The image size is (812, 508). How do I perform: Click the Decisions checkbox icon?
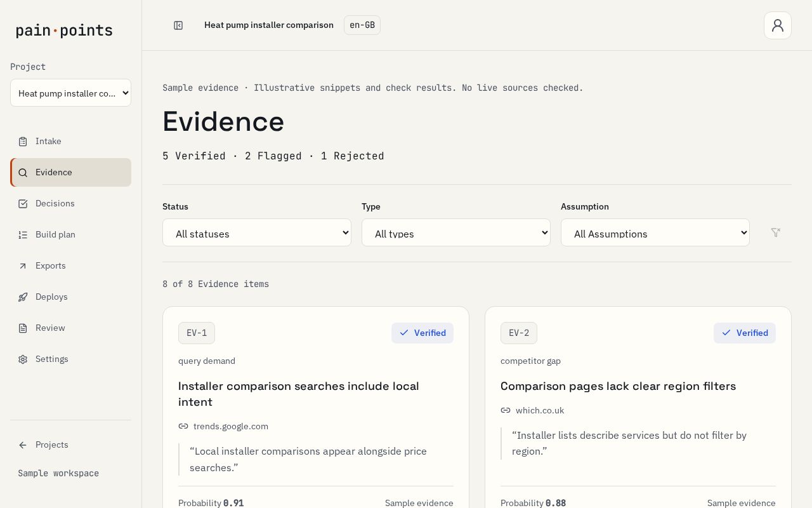click(23, 204)
